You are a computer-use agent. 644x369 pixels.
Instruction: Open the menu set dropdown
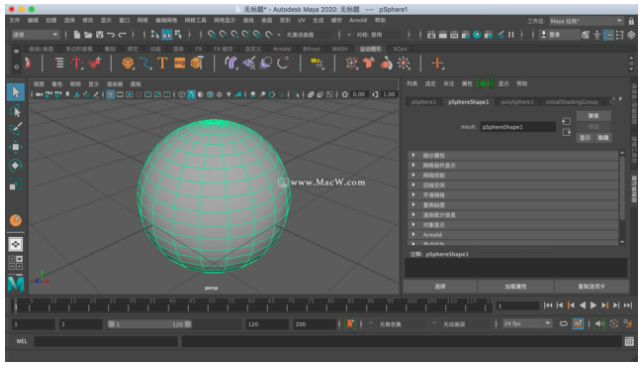coord(35,35)
